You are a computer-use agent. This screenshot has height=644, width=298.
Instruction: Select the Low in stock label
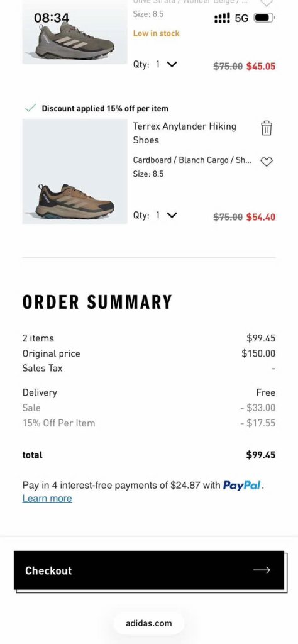[156, 34]
